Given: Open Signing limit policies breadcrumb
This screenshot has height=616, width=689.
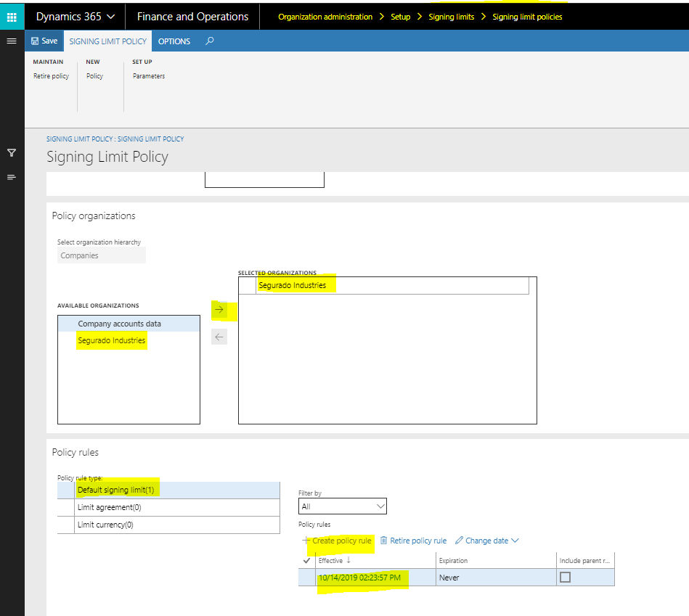Looking at the screenshot, I should point(527,17).
